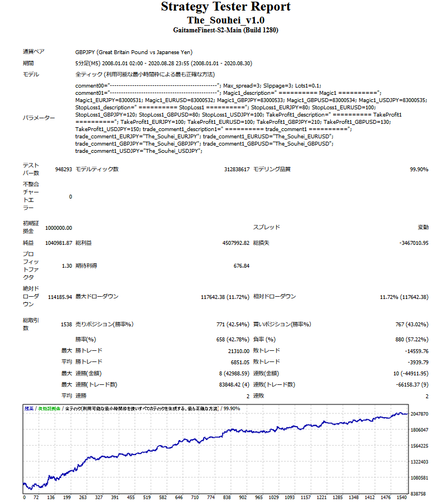
Task: Click the modeling quality value 99.90%
Action: [418, 170]
